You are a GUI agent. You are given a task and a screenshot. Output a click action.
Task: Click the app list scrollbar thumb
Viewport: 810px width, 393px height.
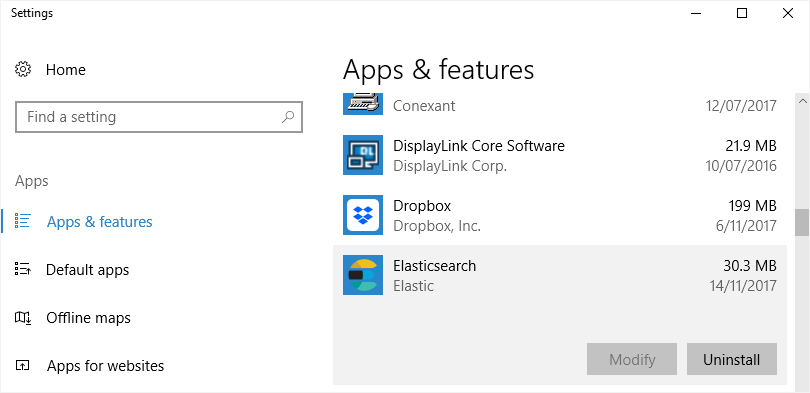coord(802,222)
